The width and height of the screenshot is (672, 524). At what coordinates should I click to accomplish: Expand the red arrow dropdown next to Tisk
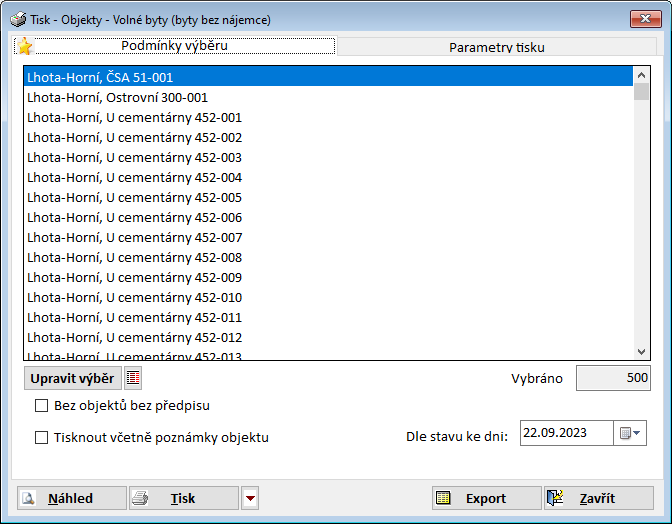250,498
